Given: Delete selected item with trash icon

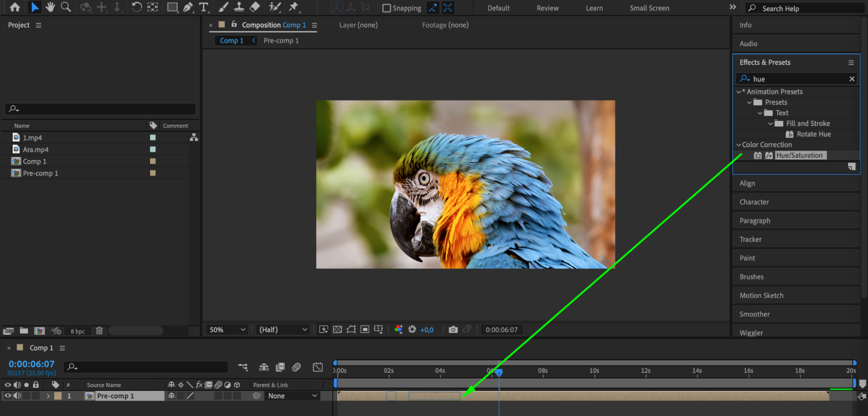Looking at the screenshot, I should (99, 331).
